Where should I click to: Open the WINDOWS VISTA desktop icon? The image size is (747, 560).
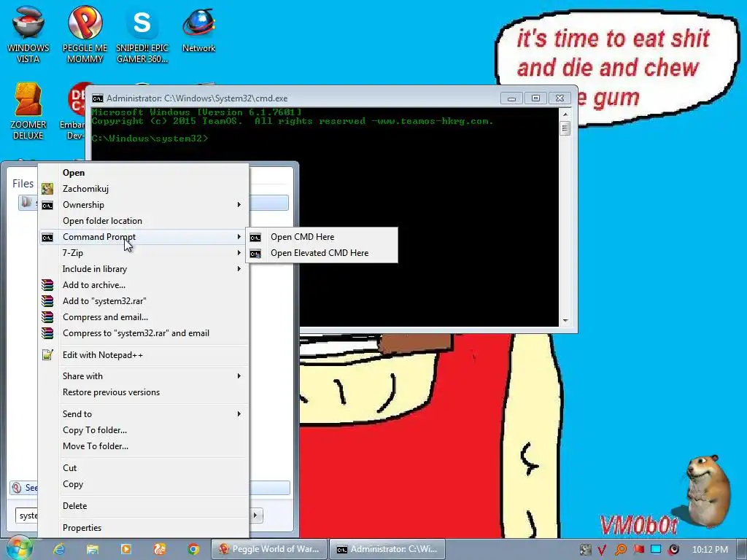28,34
